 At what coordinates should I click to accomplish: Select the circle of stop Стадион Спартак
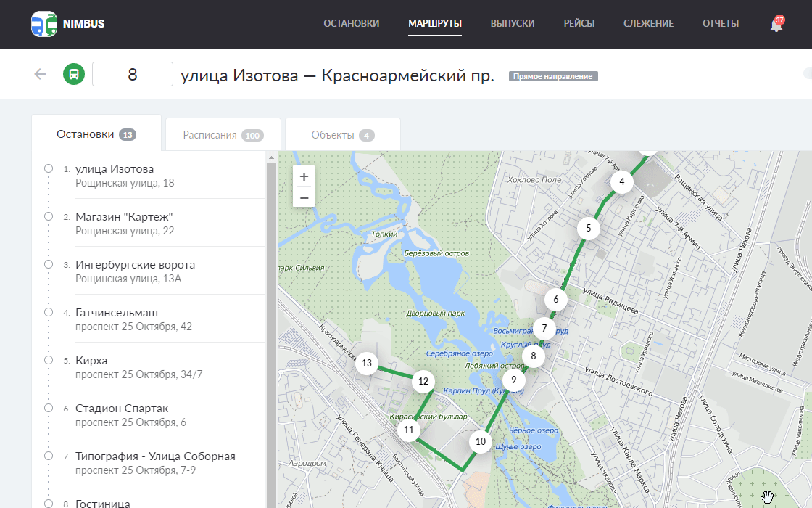click(49, 408)
